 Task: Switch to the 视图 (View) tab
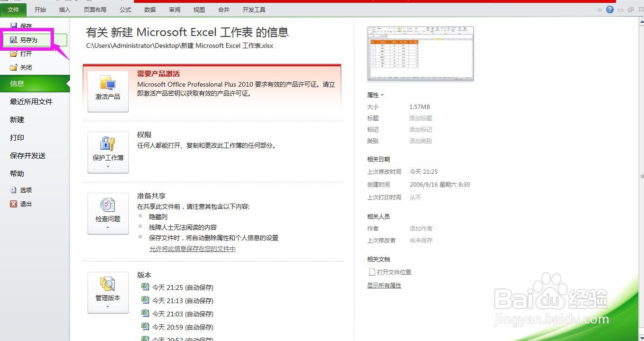[x=199, y=9]
